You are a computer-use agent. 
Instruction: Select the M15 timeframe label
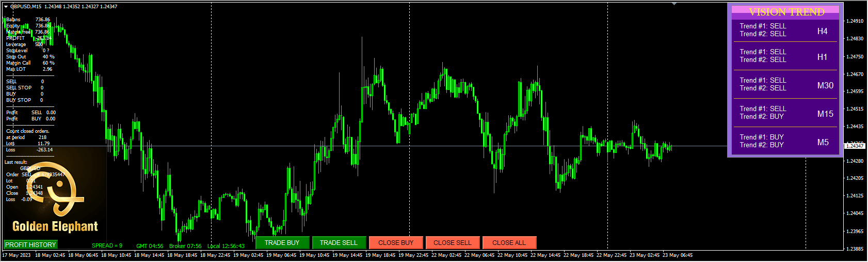tap(825, 114)
